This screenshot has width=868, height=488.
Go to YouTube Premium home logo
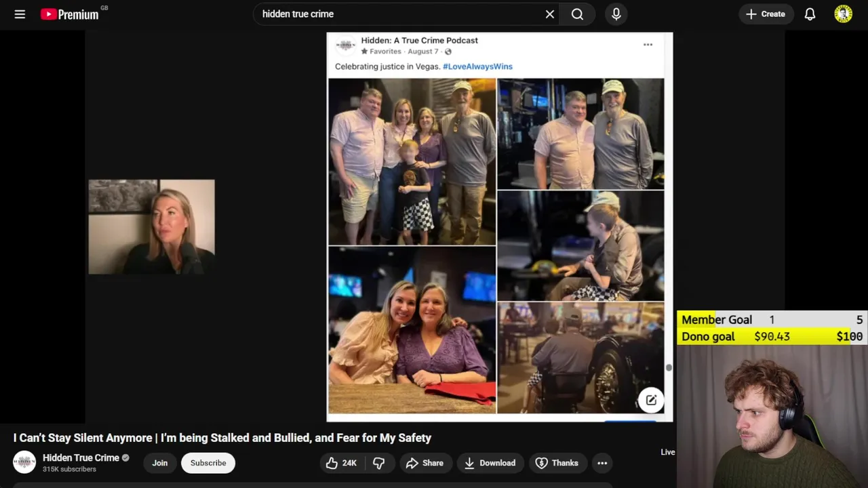pyautogui.click(x=70, y=14)
